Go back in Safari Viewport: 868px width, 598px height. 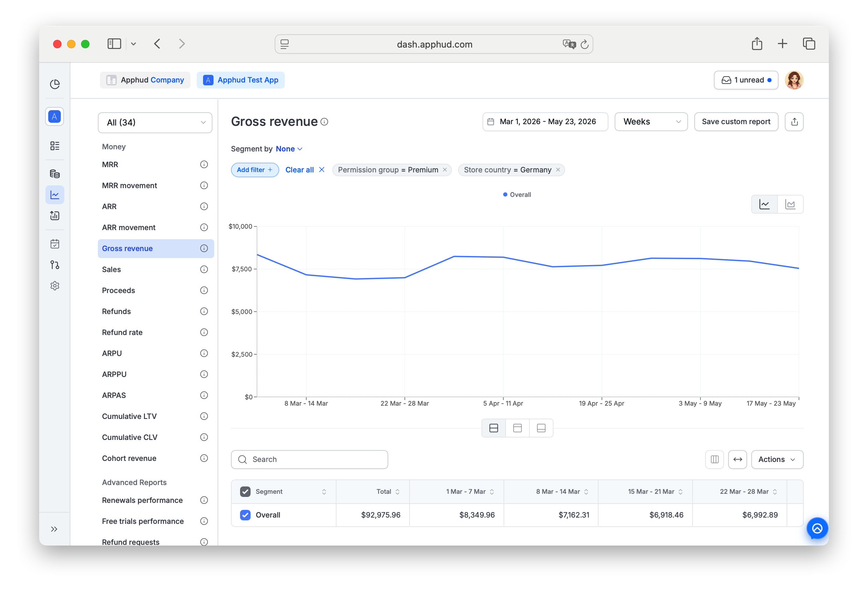click(x=157, y=44)
